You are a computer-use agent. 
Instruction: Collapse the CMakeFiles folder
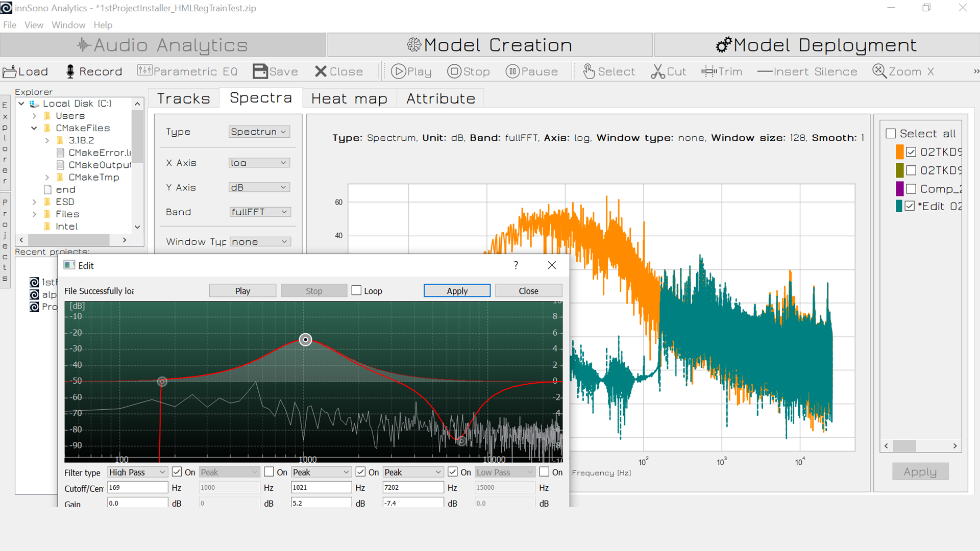pos(34,128)
